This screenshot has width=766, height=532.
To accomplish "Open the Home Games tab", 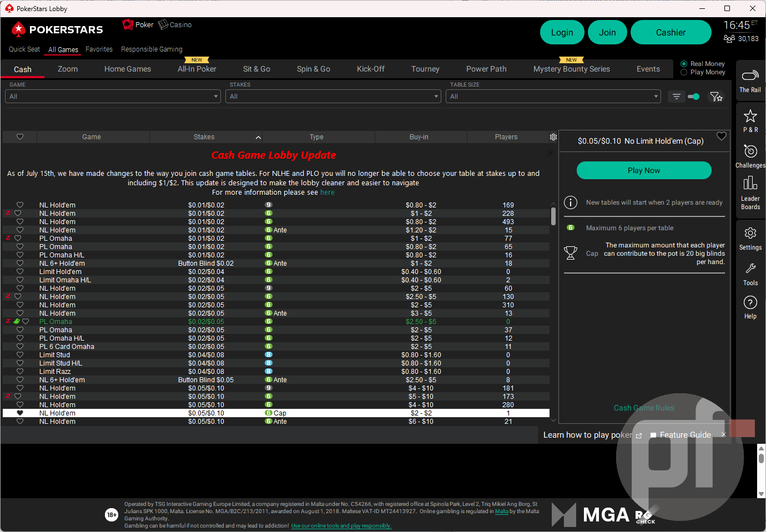I will click(128, 69).
